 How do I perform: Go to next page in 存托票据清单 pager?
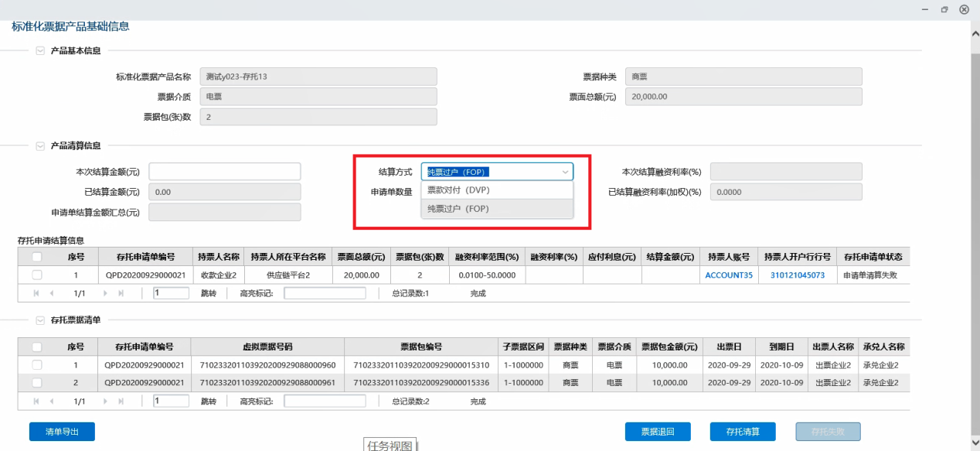104,401
